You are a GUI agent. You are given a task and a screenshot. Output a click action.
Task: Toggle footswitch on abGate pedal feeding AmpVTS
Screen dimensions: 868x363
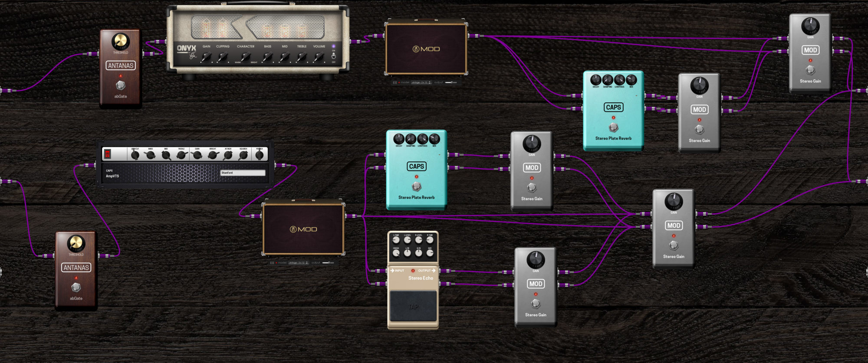pyautogui.click(x=76, y=287)
